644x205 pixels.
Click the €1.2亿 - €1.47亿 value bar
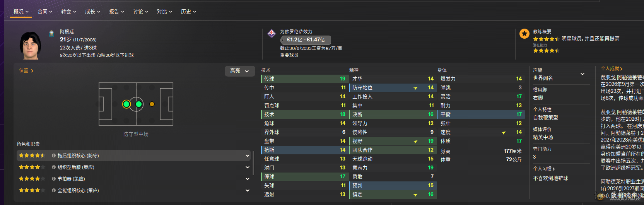306,40
